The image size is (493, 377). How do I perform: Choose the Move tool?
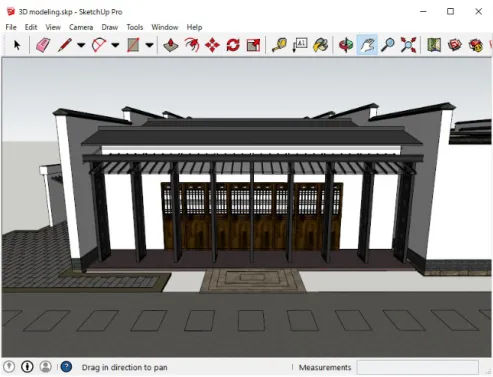pos(212,45)
